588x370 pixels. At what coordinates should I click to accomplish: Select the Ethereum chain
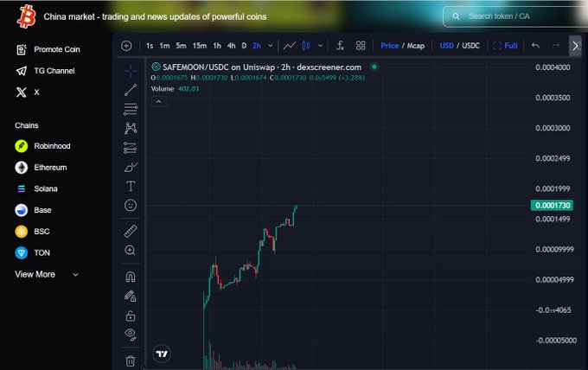pos(41,167)
